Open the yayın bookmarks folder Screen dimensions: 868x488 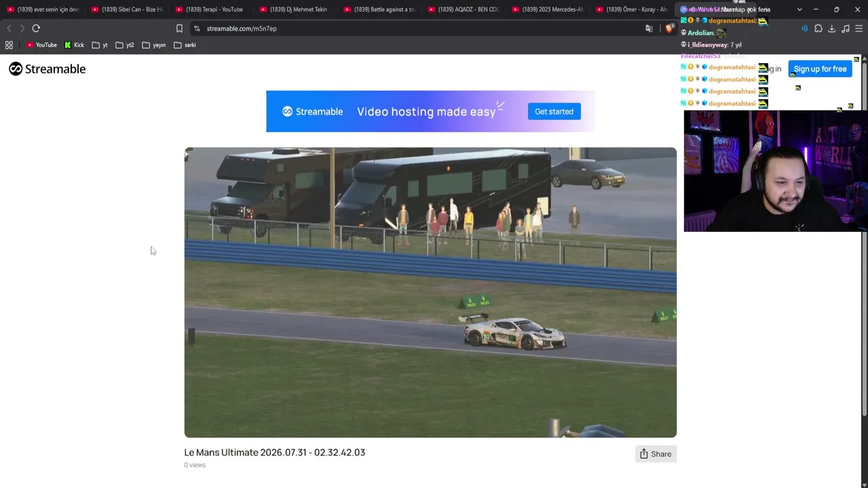pos(154,45)
